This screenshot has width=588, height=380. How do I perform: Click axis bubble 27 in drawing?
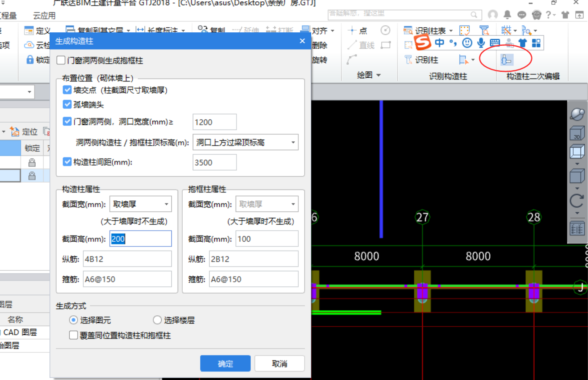tap(422, 217)
